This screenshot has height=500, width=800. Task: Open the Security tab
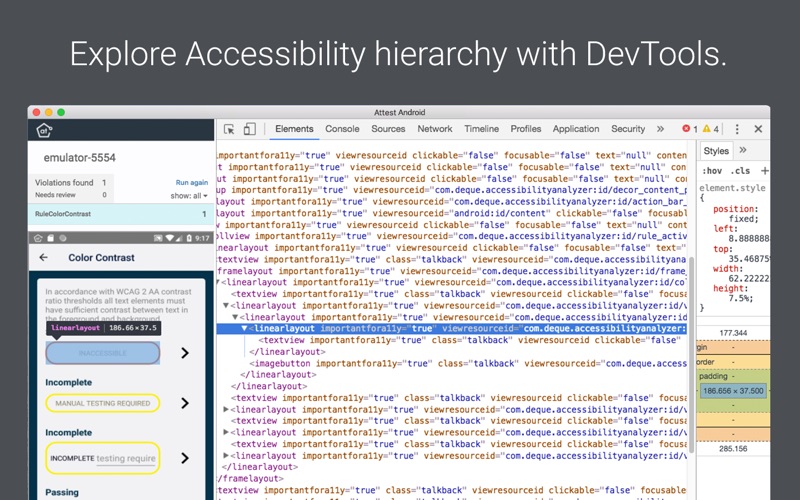pyautogui.click(x=628, y=129)
